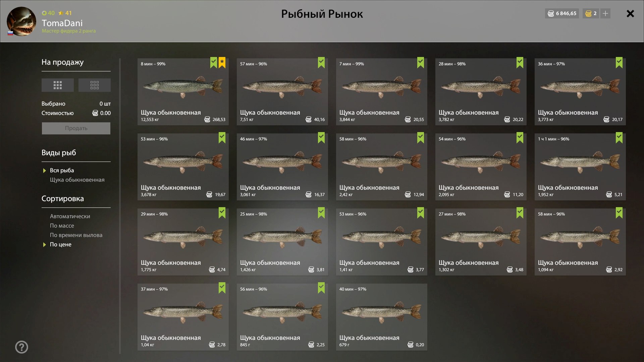This screenshot has height=362, width=644.
Task: Click the plus icon to add gold coins
Action: pyautogui.click(x=605, y=13)
